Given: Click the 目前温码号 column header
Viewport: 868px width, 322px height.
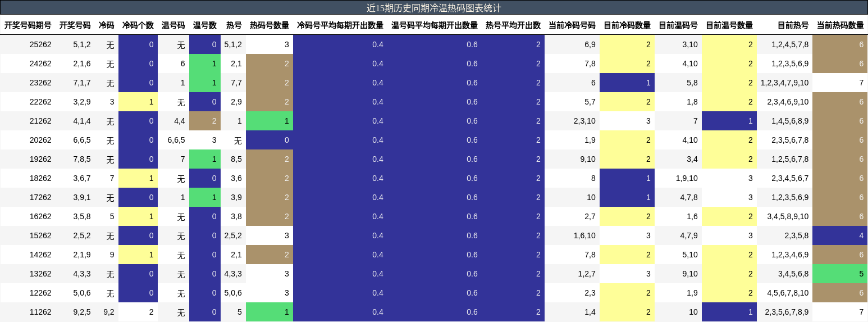Looking at the screenshot, I should point(678,25).
